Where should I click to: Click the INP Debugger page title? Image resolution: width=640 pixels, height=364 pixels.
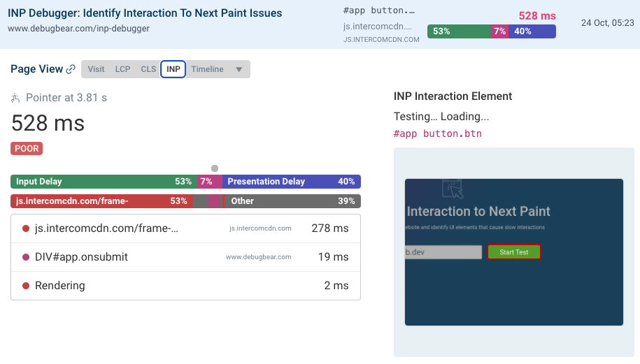pos(145,13)
